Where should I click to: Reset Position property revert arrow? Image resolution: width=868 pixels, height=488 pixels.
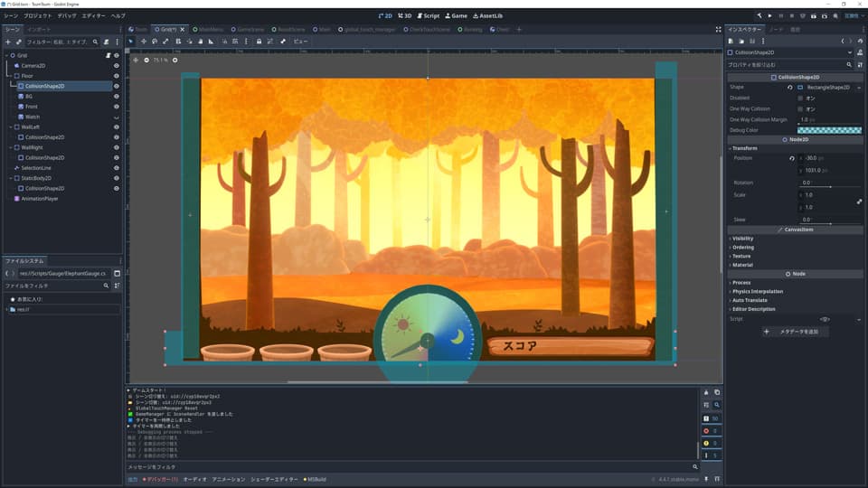pyautogui.click(x=792, y=158)
